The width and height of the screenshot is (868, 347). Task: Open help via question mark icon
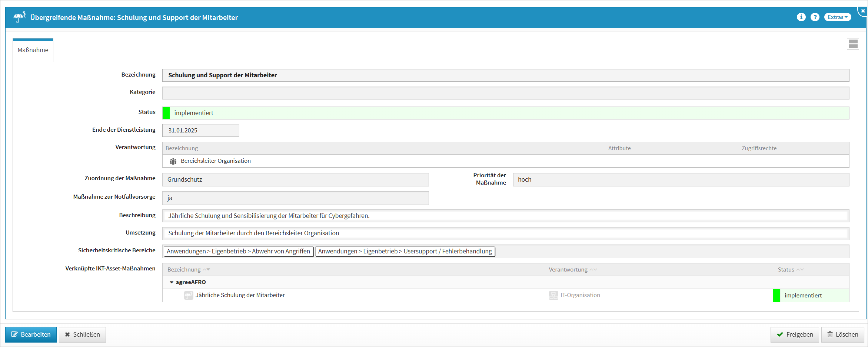(x=815, y=17)
